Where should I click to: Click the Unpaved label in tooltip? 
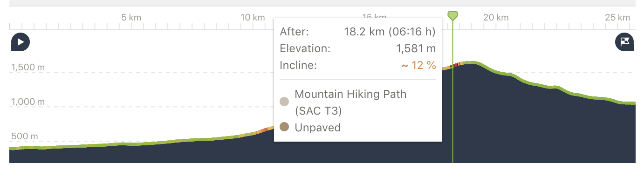pyautogui.click(x=318, y=127)
